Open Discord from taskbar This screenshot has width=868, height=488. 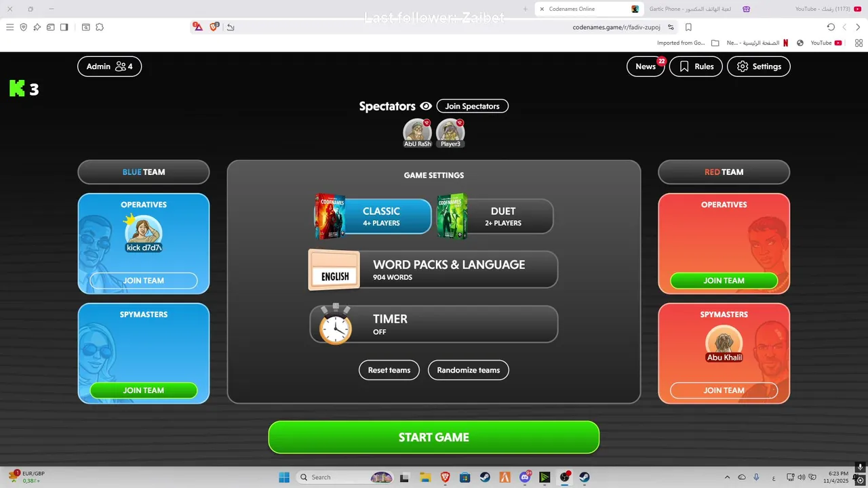point(525,477)
